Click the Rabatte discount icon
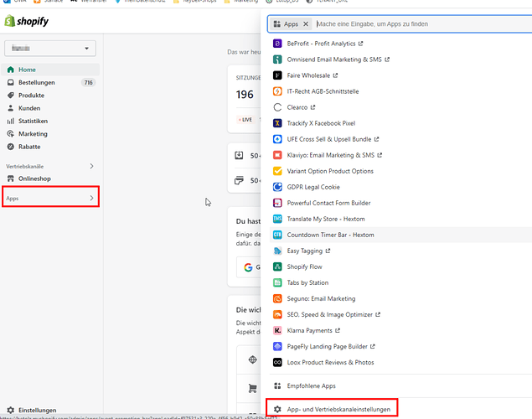This screenshot has height=419, width=532. [11, 147]
